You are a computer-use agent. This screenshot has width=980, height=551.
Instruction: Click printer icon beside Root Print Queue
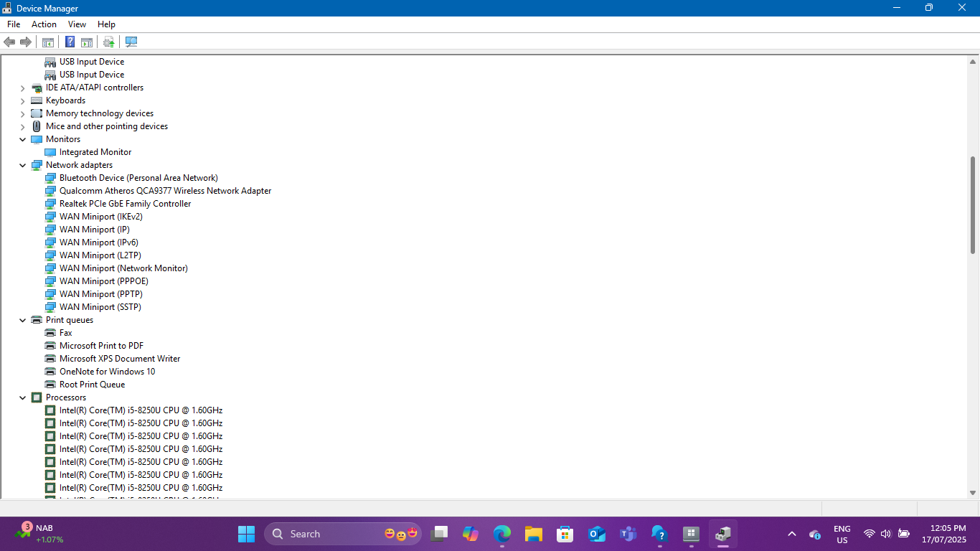(x=50, y=385)
